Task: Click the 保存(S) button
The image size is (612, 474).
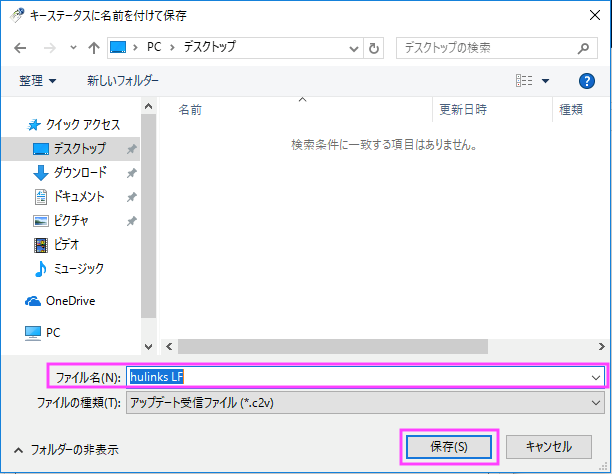Action: tap(448, 446)
